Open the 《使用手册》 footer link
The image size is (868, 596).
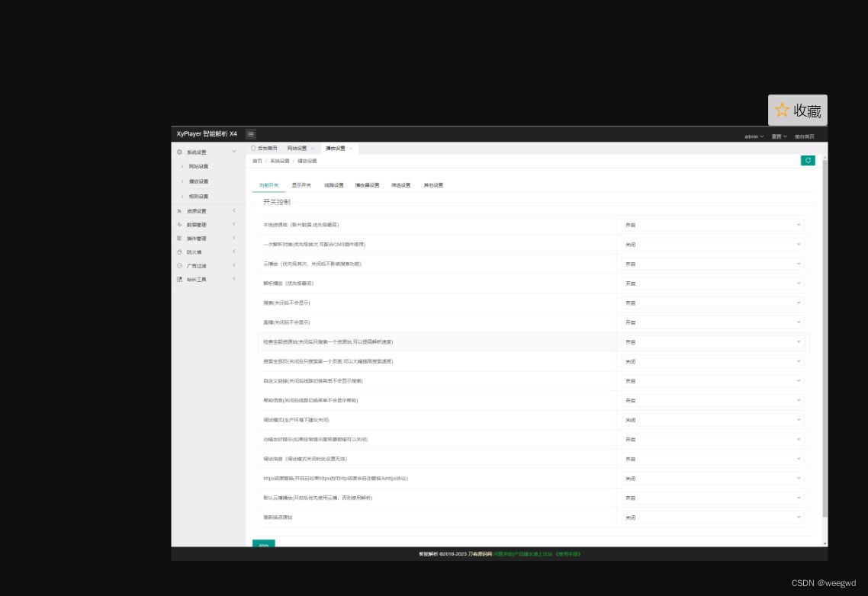tap(567, 553)
